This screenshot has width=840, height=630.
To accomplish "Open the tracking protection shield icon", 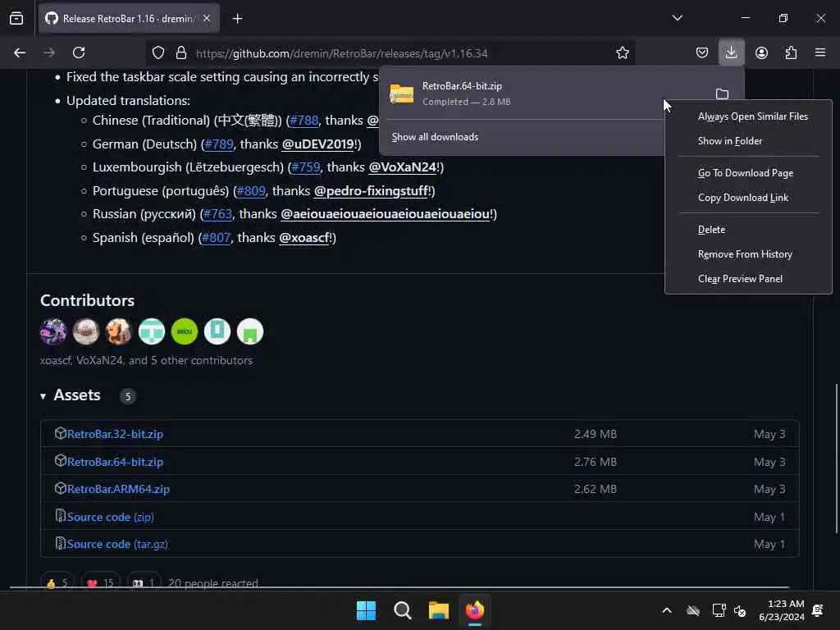I will tap(158, 52).
